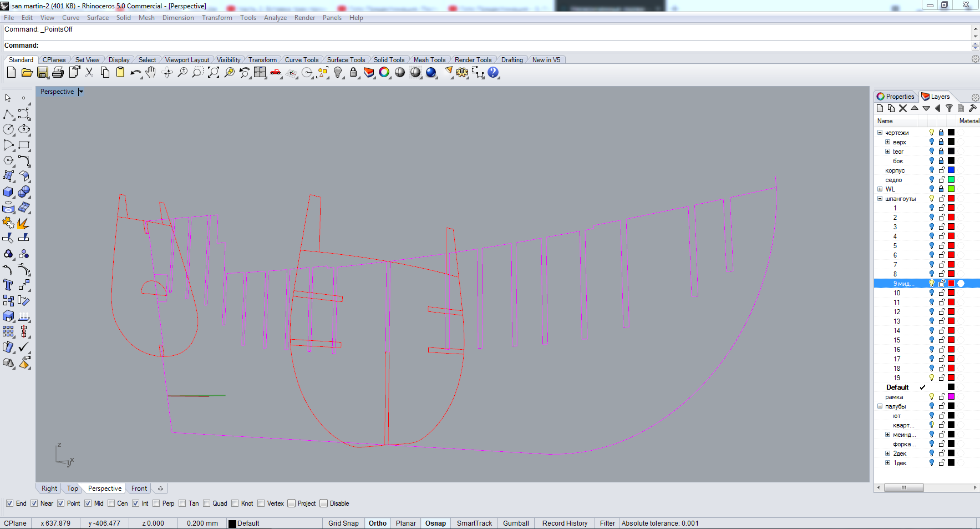
Task: Toggle visibility bulb of корпус layer
Action: point(932,170)
